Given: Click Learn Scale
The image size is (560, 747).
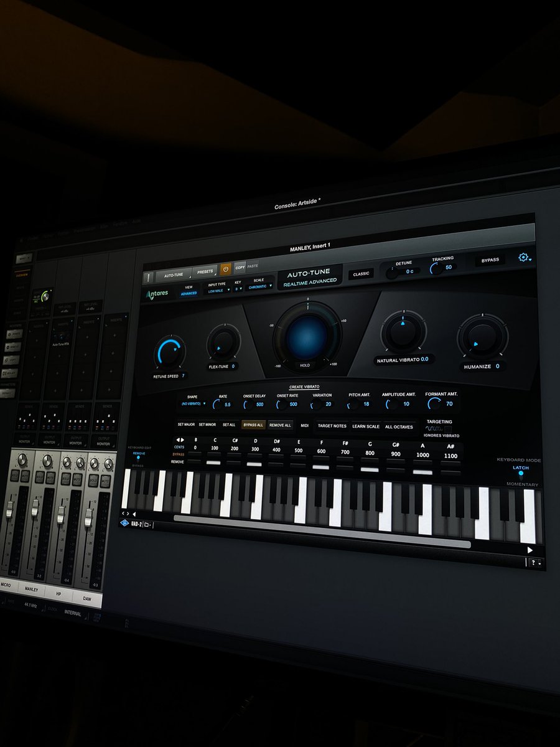Looking at the screenshot, I should (x=366, y=426).
